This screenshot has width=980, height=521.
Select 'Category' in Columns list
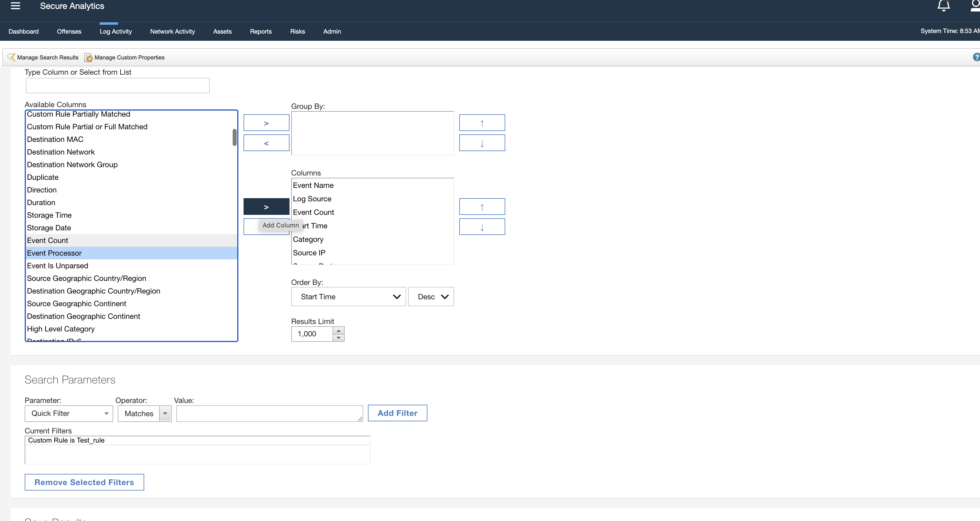[373, 239]
